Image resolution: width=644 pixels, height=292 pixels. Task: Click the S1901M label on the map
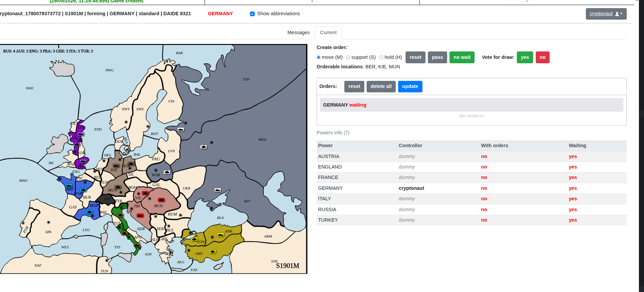click(287, 266)
